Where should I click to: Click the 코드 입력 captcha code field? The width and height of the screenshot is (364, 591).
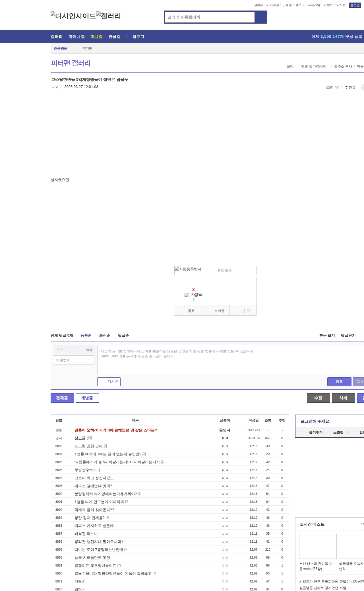pyautogui.click(x=236, y=271)
